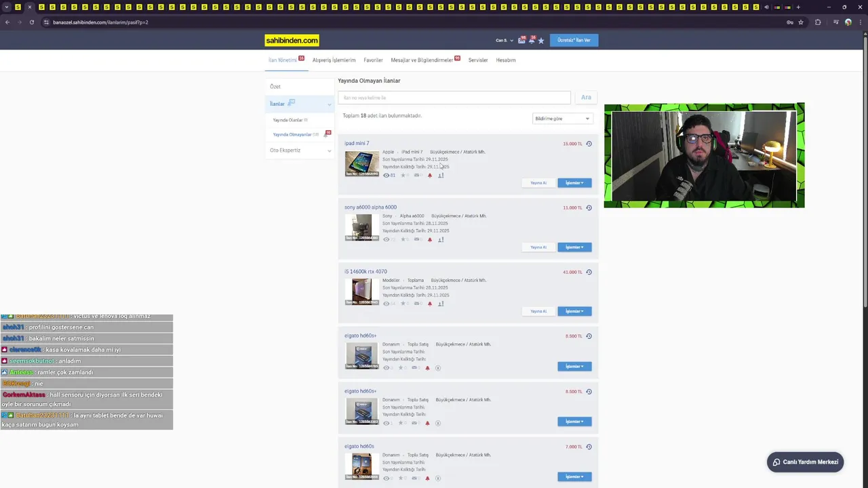This screenshot has height=488, width=868.
Task: Click price history icon beside 7.000 TL
Action: [x=589, y=447]
